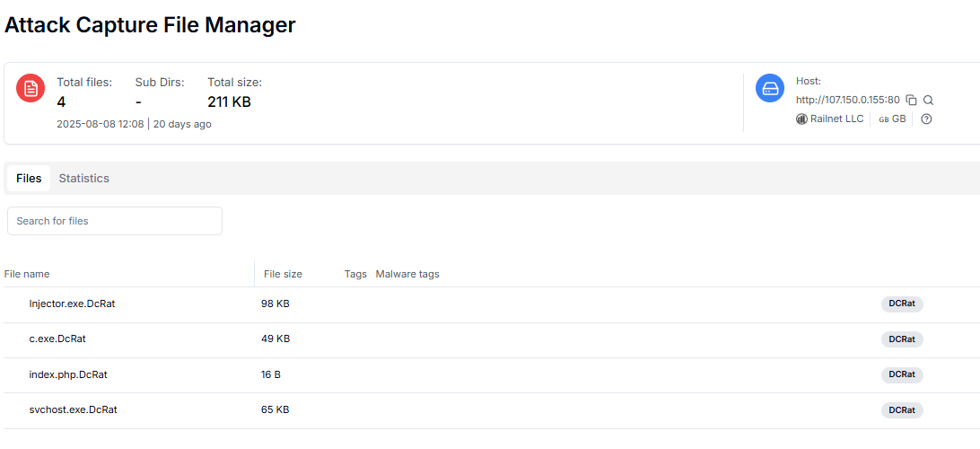Select the 49 KB file size cell
This screenshot has height=449, width=980.
[x=275, y=339]
